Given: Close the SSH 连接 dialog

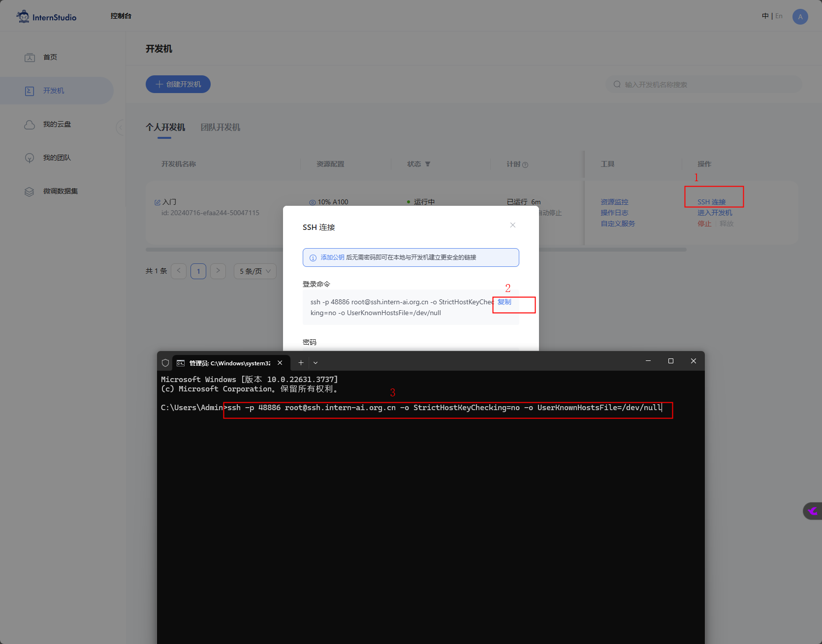Looking at the screenshot, I should (512, 225).
